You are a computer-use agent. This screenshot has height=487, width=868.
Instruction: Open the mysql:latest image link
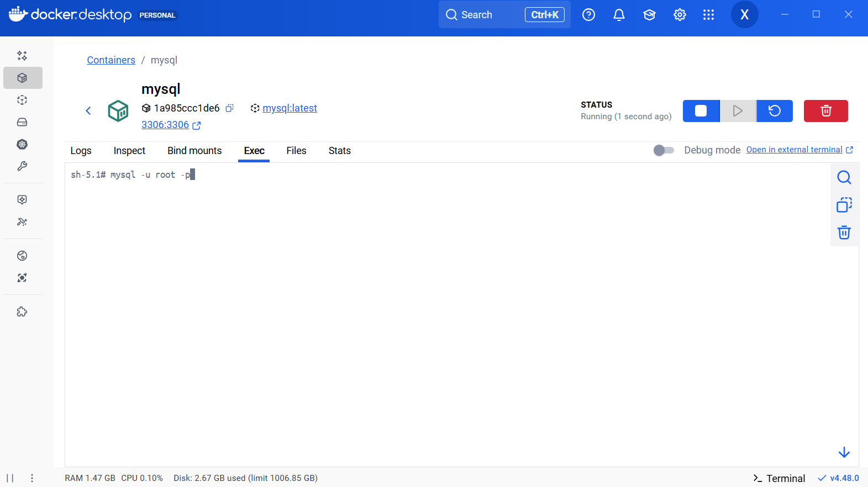(290, 108)
